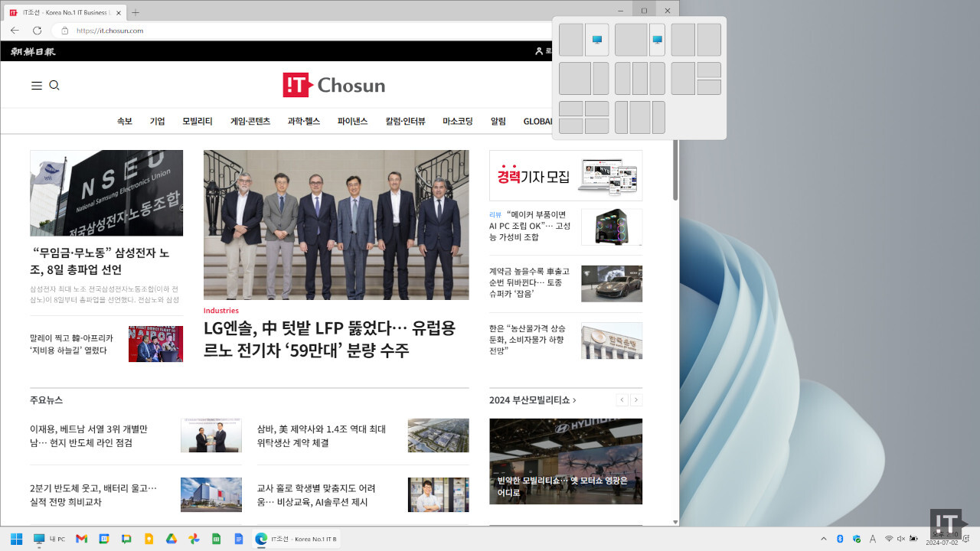Click the AI PC case review thumbnail
This screenshot has width=980, height=551.
pos(612,227)
